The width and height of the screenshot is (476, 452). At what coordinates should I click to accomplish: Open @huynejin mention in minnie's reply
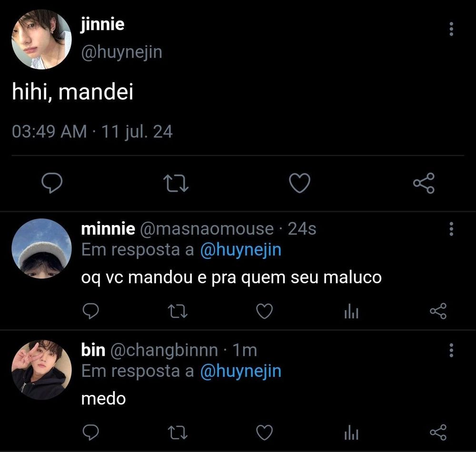click(241, 250)
